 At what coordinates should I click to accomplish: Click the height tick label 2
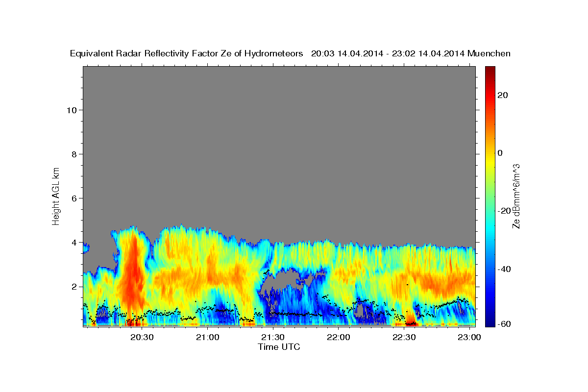74,286
